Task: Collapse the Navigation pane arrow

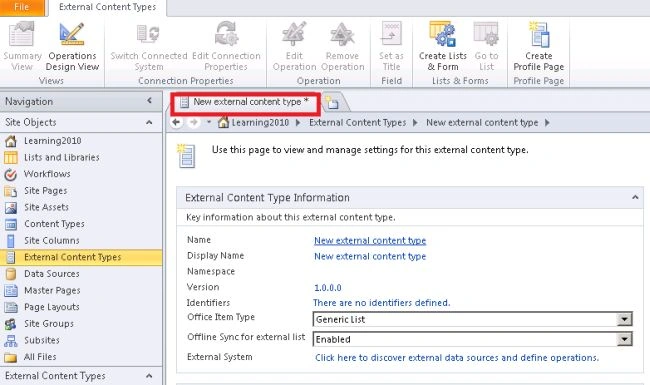Action: 149,101
